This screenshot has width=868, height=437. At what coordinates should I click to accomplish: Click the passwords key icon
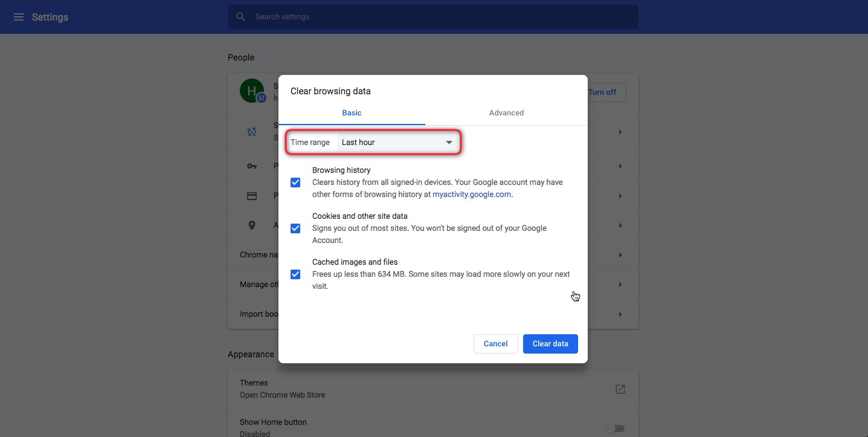click(252, 166)
